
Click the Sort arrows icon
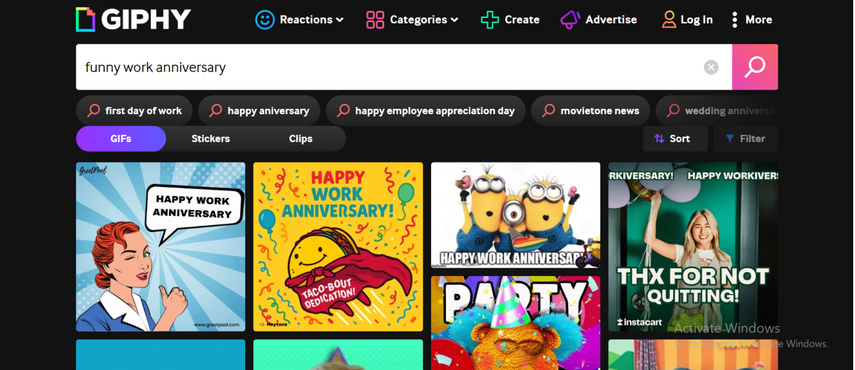click(x=659, y=138)
